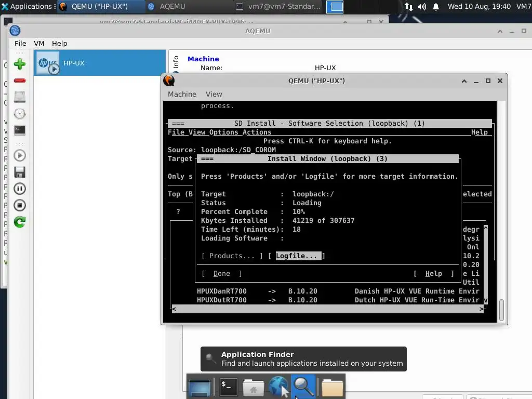Open AQEMU VM menu

tap(39, 44)
